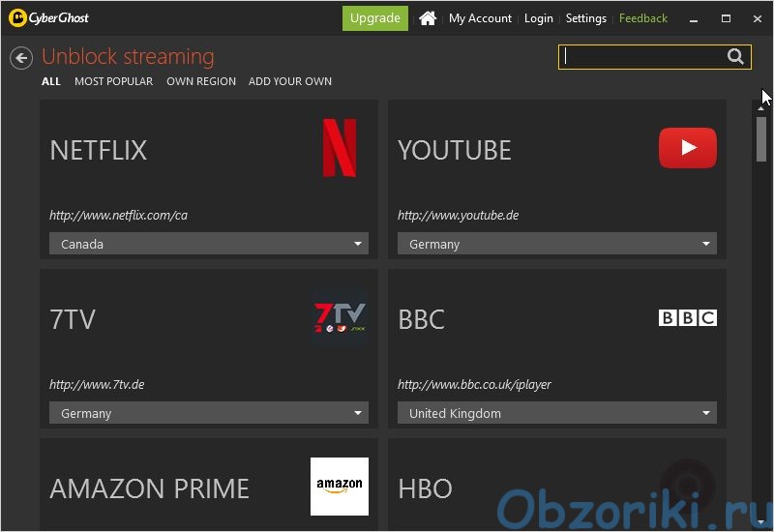Select the HBO tile title
The image size is (774, 532).
(x=425, y=488)
